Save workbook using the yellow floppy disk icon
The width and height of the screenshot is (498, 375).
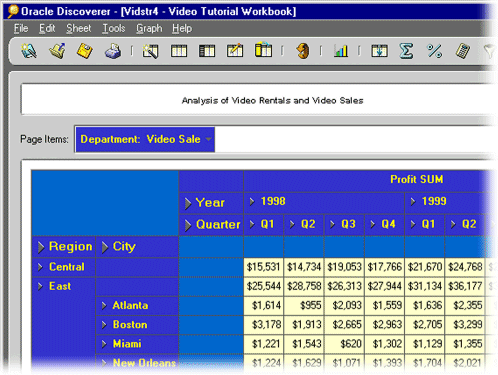pyautogui.click(x=85, y=51)
